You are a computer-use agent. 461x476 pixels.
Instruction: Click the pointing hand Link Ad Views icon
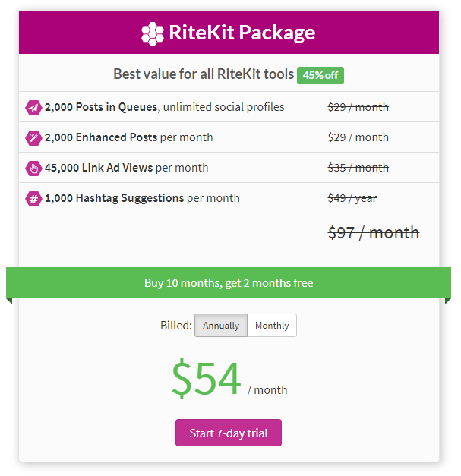[x=33, y=169]
